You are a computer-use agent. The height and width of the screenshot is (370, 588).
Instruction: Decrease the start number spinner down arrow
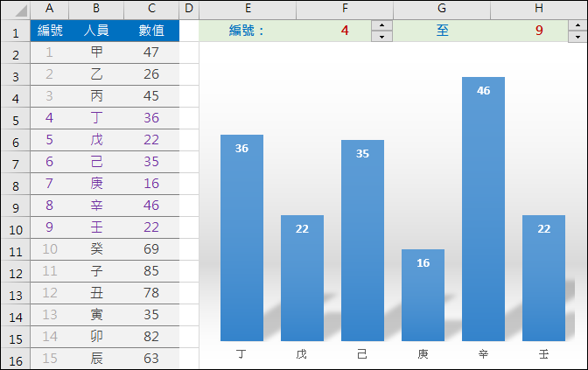coord(381,37)
